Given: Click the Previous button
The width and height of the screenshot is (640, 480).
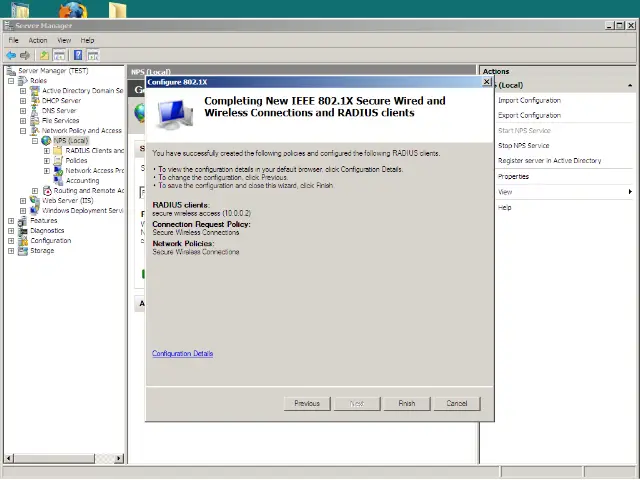Looking at the screenshot, I should pos(307,404).
